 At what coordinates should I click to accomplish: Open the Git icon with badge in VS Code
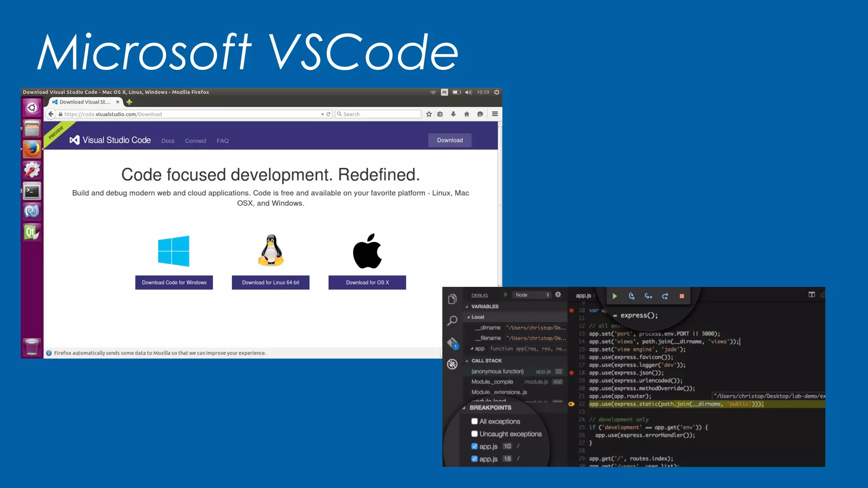coord(453,343)
